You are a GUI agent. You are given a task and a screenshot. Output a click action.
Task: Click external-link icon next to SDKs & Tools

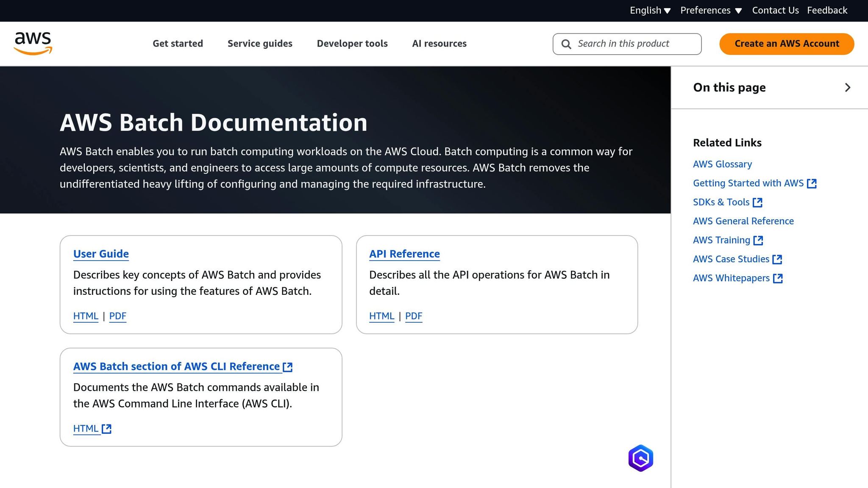click(757, 202)
